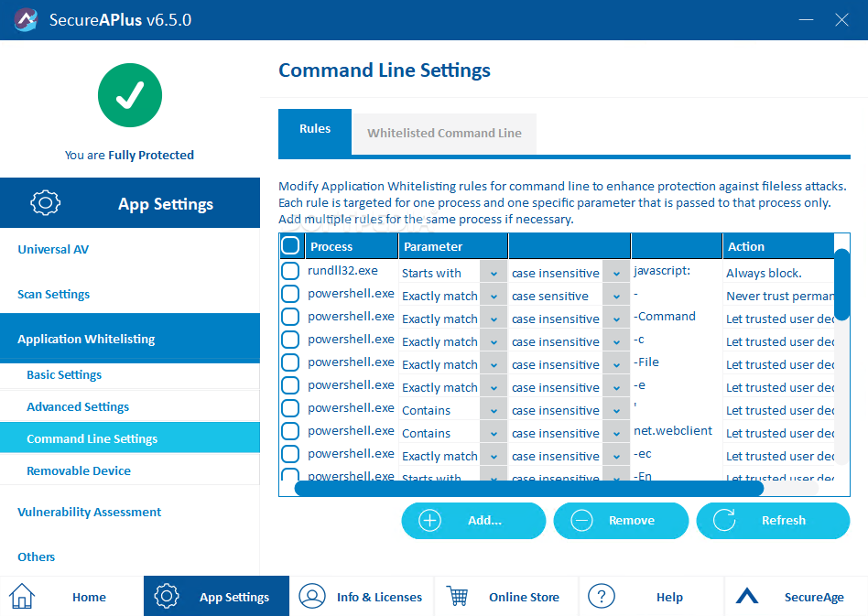Select Command Line Settings sub-item
Viewport: 868px width, 616px height.
[x=130, y=438]
